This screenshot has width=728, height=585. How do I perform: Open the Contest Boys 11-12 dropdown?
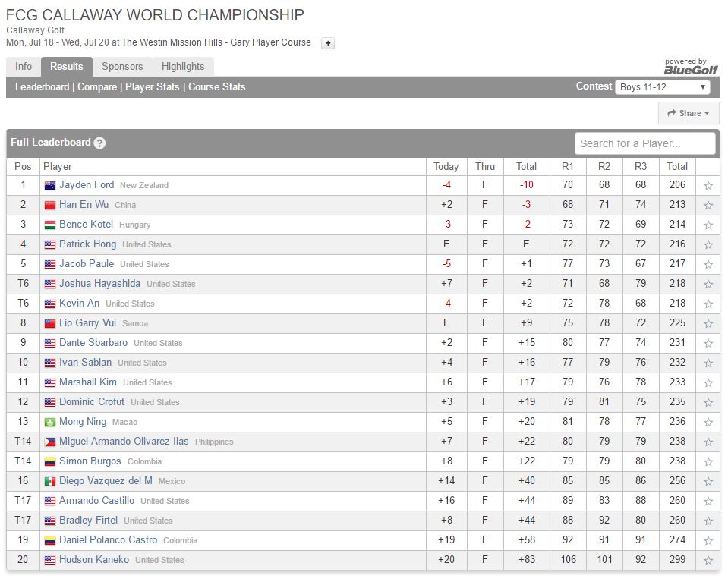[x=663, y=86]
